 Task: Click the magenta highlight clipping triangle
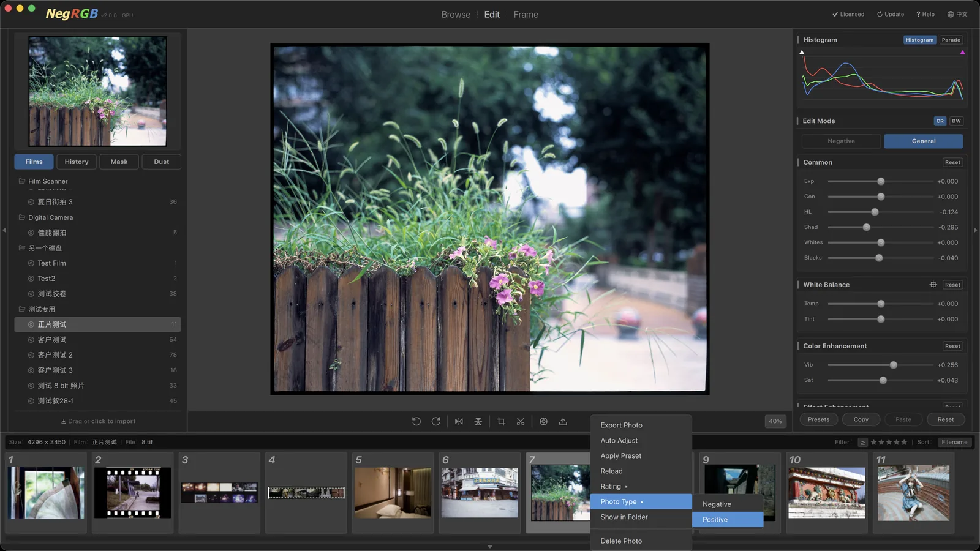pos(962,53)
